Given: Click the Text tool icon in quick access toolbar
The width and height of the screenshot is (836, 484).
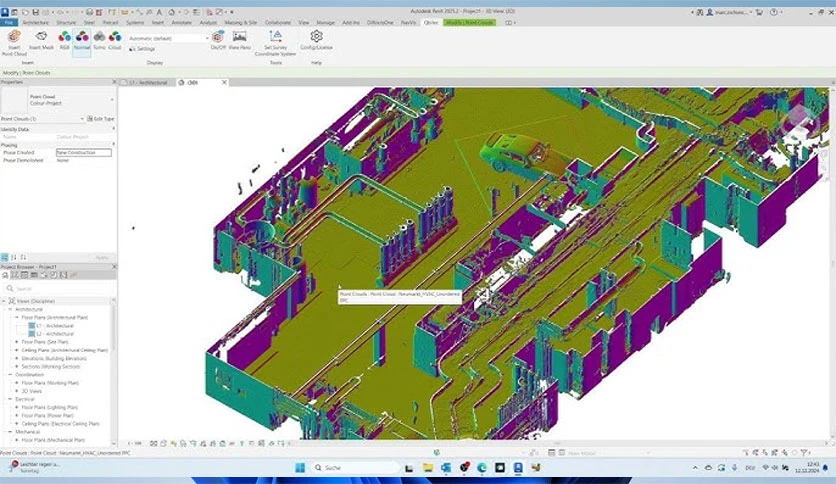Looking at the screenshot, I should point(159,12).
